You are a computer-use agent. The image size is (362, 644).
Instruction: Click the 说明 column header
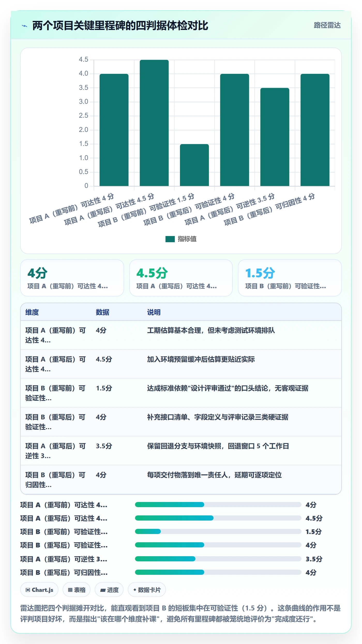(154, 312)
